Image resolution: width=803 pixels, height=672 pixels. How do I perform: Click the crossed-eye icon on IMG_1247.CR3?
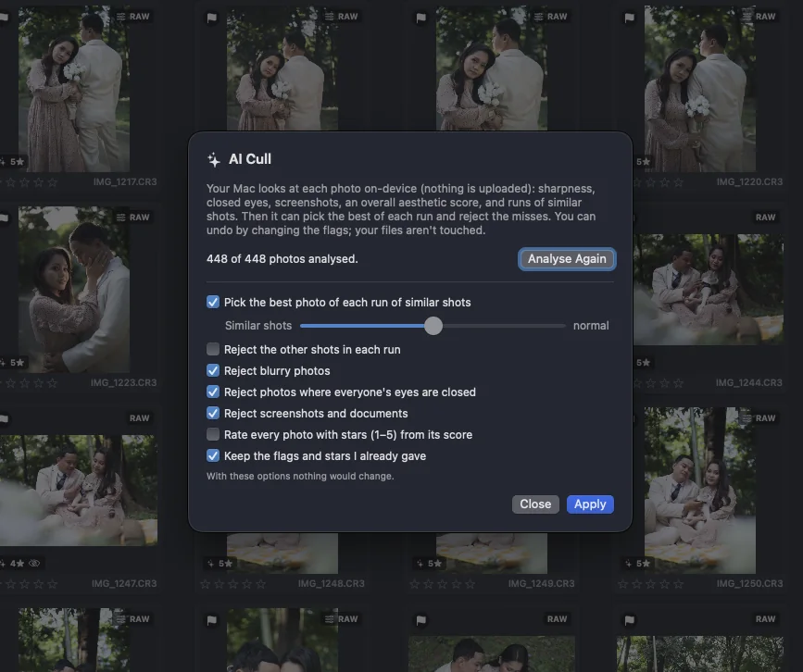pyautogui.click(x=34, y=563)
